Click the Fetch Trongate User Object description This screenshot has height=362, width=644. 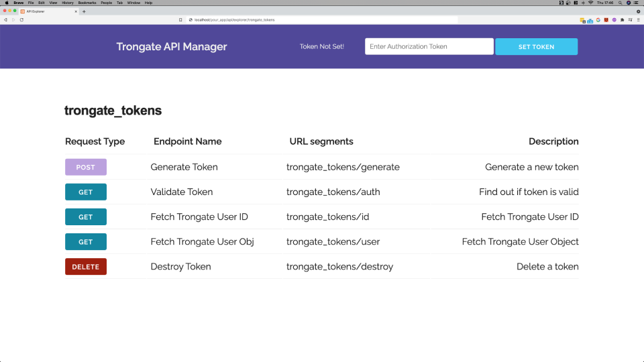click(520, 242)
